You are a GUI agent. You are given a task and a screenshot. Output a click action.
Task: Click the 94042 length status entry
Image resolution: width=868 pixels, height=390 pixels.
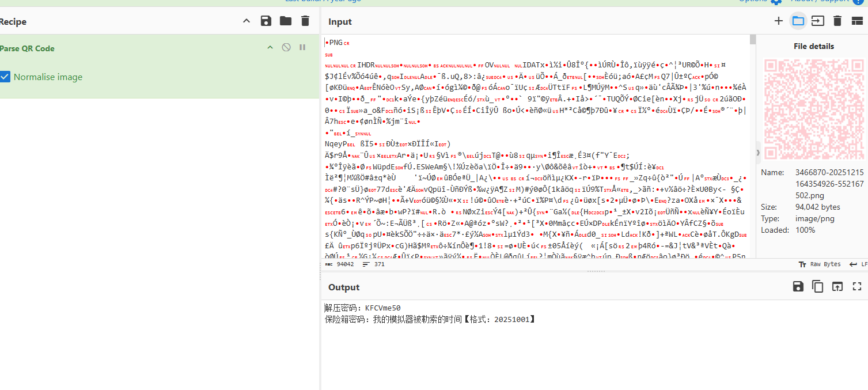click(340, 264)
